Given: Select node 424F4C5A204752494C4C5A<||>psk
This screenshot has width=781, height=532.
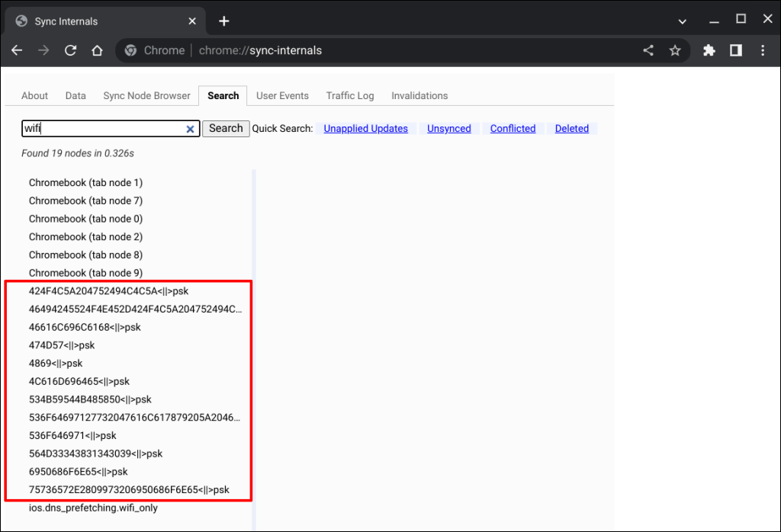Looking at the screenshot, I should pos(108,291).
